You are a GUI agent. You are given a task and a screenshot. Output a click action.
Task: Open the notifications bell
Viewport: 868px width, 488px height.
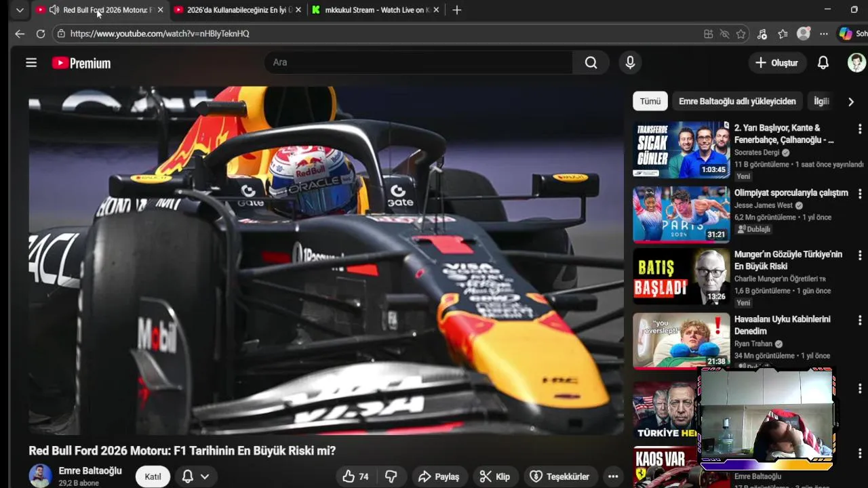[823, 62]
